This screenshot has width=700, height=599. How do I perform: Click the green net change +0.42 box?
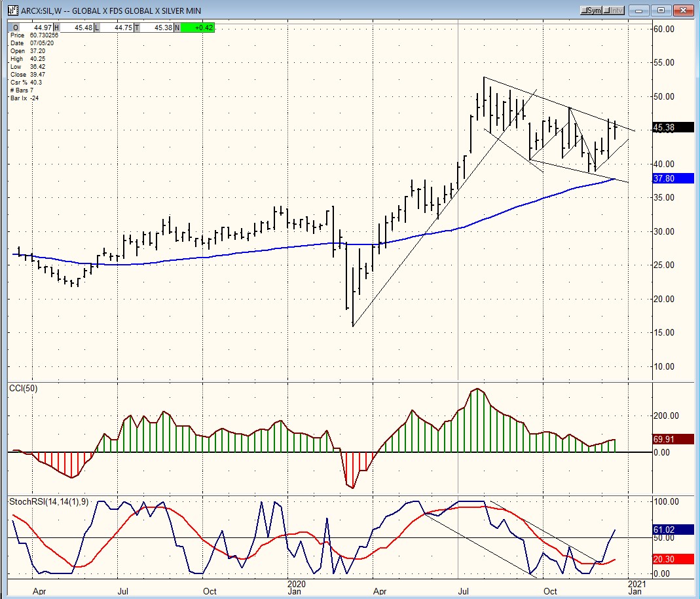pyautogui.click(x=198, y=27)
